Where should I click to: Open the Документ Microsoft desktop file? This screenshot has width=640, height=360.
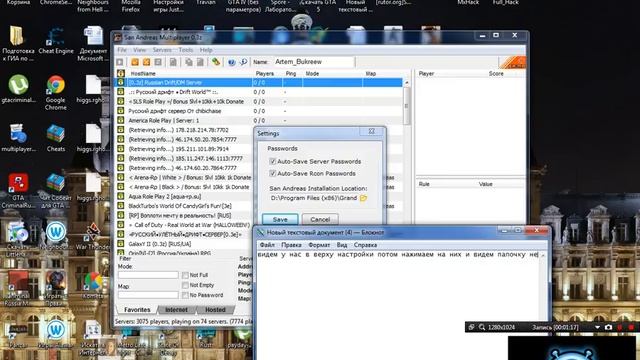(x=93, y=43)
